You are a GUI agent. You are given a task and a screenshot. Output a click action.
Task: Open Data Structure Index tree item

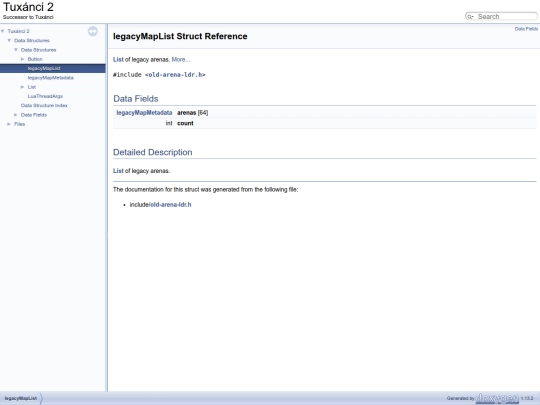[x=44, y=106]
